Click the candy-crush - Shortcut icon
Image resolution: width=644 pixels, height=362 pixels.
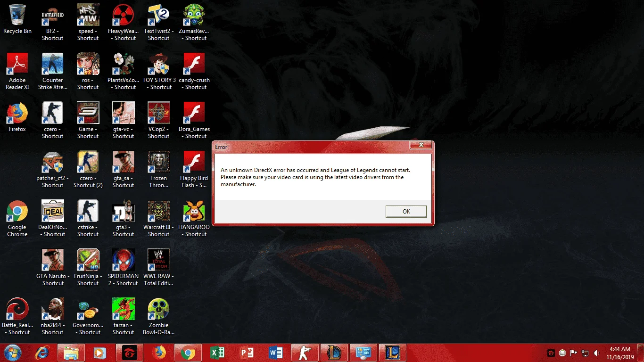[194, 72]
